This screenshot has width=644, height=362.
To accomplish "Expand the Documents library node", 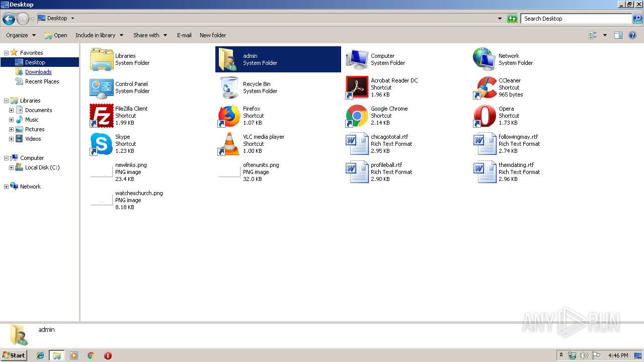I will [x=11, y=110].
